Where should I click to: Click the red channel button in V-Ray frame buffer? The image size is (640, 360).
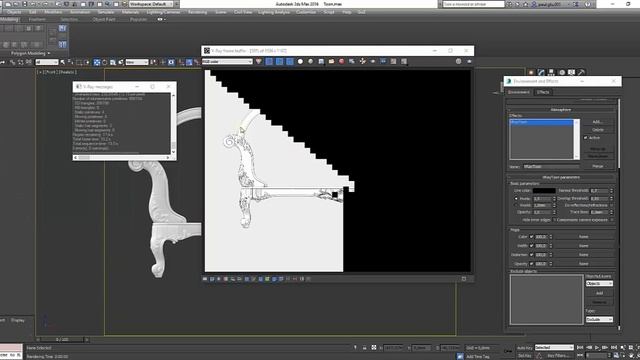click(269, 62)
